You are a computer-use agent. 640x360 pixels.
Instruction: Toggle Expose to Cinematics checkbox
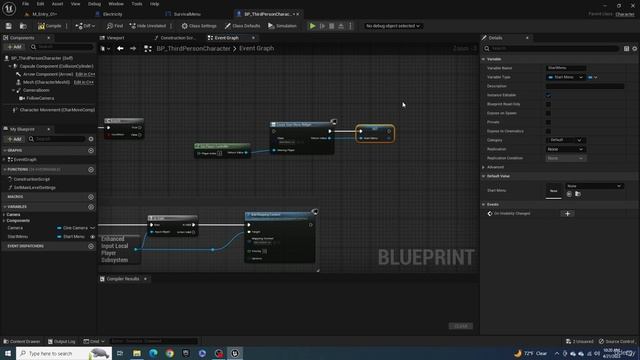[548, 131]
